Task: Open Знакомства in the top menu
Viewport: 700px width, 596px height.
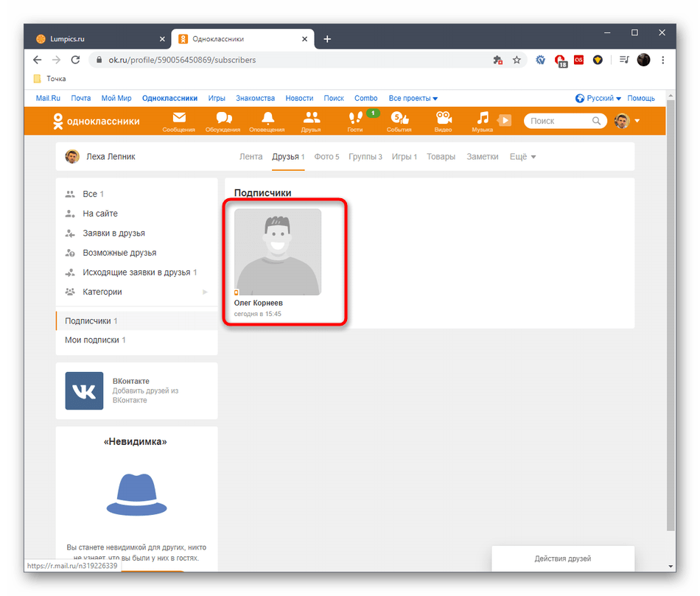Action: click(256, 97)
